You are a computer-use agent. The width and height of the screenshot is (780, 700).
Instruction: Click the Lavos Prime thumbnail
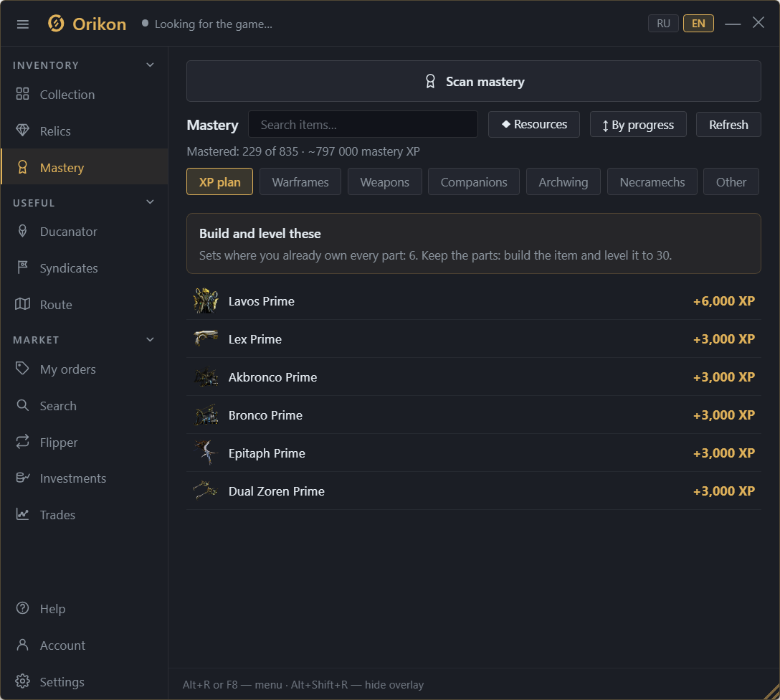(206, 301)
